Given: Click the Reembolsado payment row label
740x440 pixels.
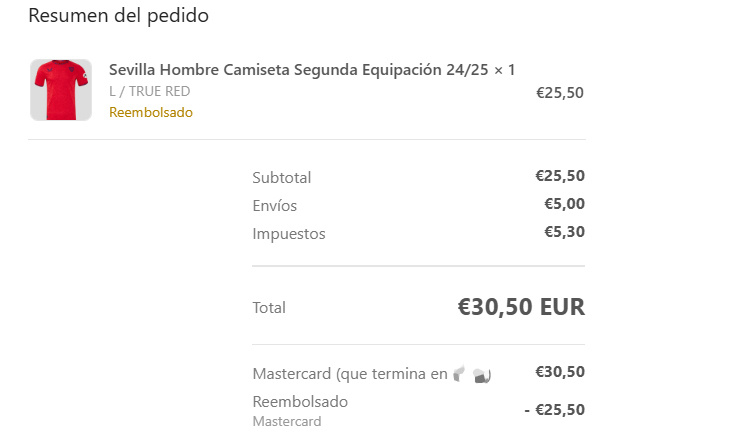Looking at the screenshot, I should coord(300,402).
